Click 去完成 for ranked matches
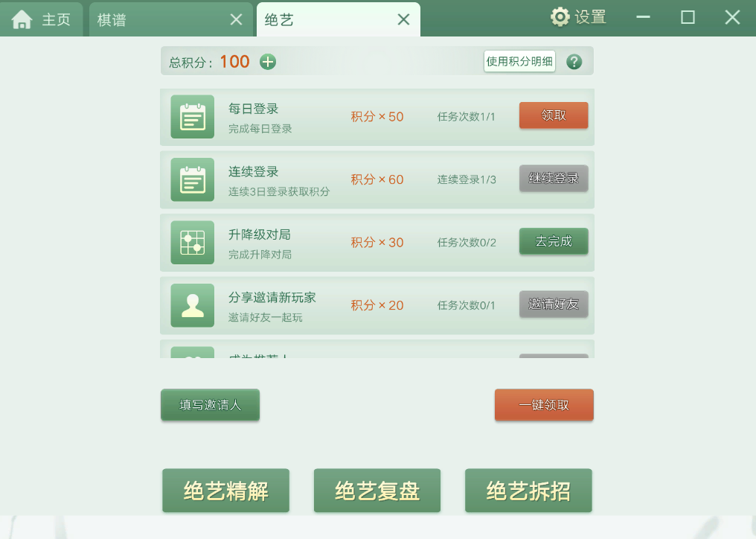 click(554, 241)
